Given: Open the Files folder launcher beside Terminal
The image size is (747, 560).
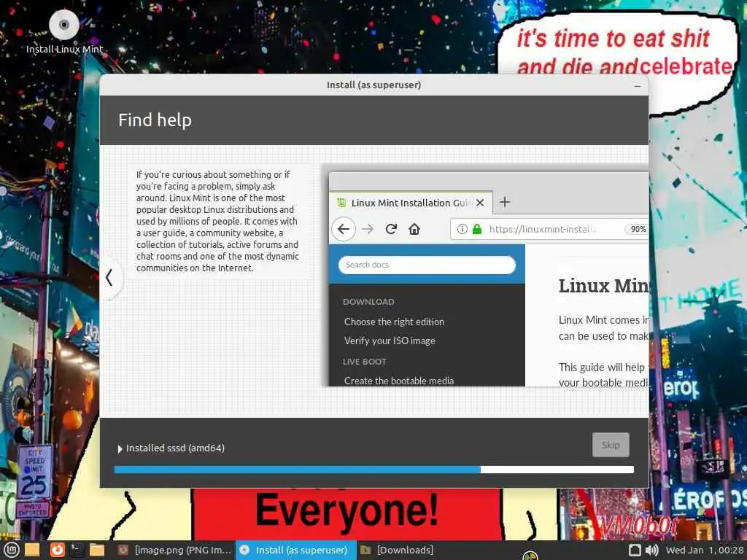Looking at the screenshot, I should [x=97, y=550].
